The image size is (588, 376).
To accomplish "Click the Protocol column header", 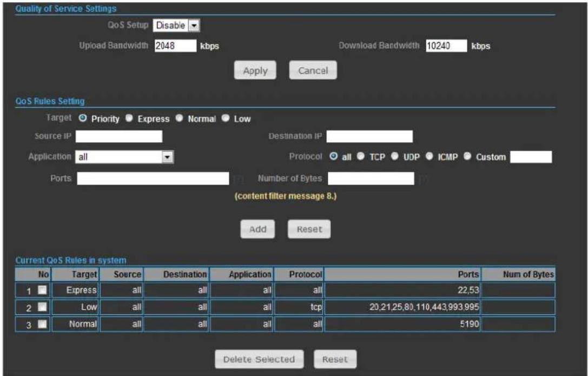I will (x=299, y=274).
